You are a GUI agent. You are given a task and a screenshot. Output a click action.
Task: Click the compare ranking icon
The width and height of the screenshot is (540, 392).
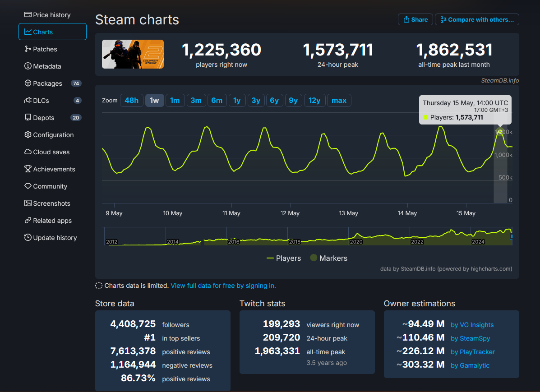[x=443, y=19]
